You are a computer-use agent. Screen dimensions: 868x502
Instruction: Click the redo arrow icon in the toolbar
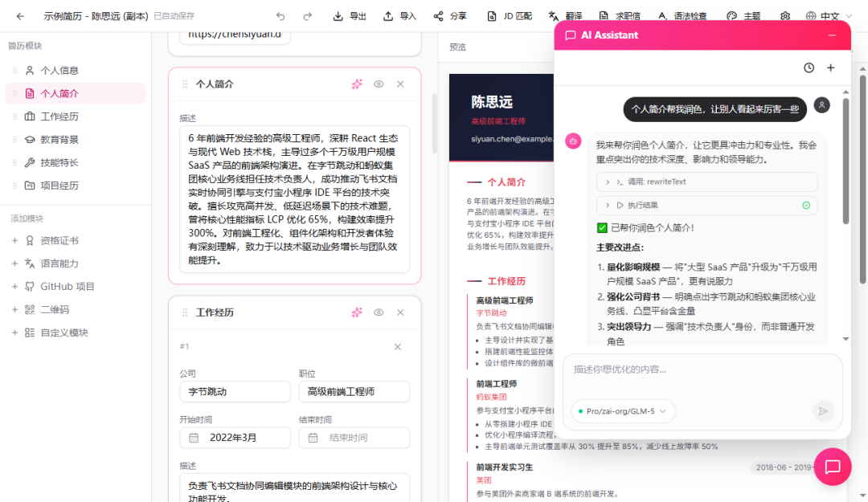pyautogui.click(x=307, y=16)
